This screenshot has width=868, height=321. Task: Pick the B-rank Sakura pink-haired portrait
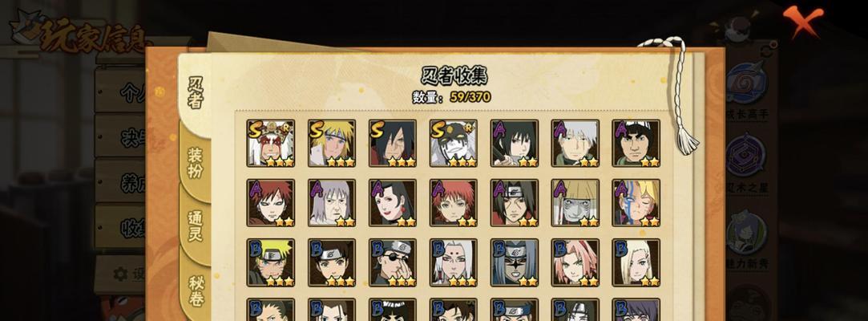(x=575, y=262)
